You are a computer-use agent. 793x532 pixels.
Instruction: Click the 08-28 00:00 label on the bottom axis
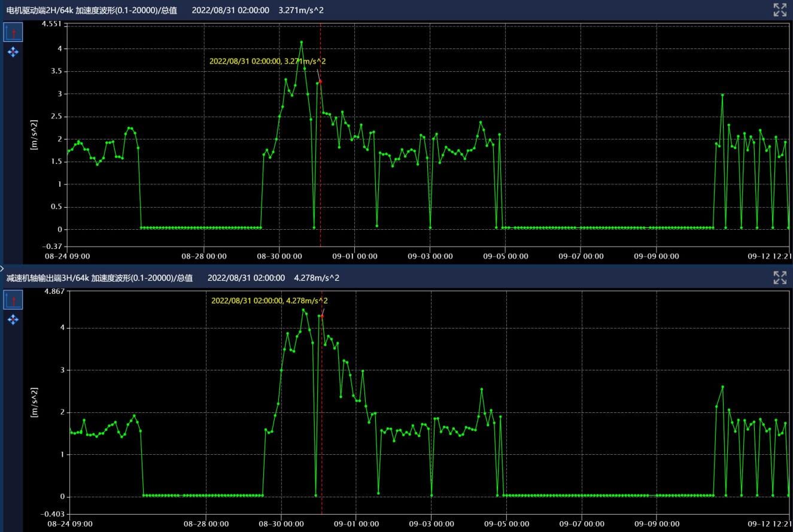(x=206, y=524)
